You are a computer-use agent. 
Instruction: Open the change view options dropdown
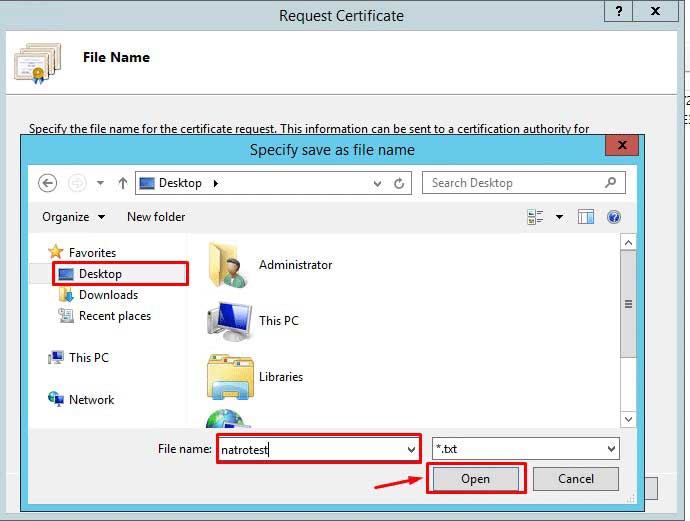[x=559, y=217]
